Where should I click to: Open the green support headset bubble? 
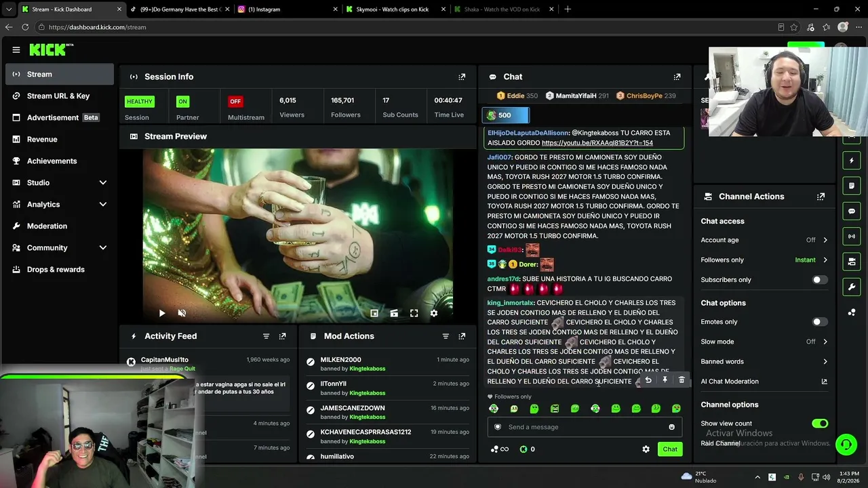[846, 445]
